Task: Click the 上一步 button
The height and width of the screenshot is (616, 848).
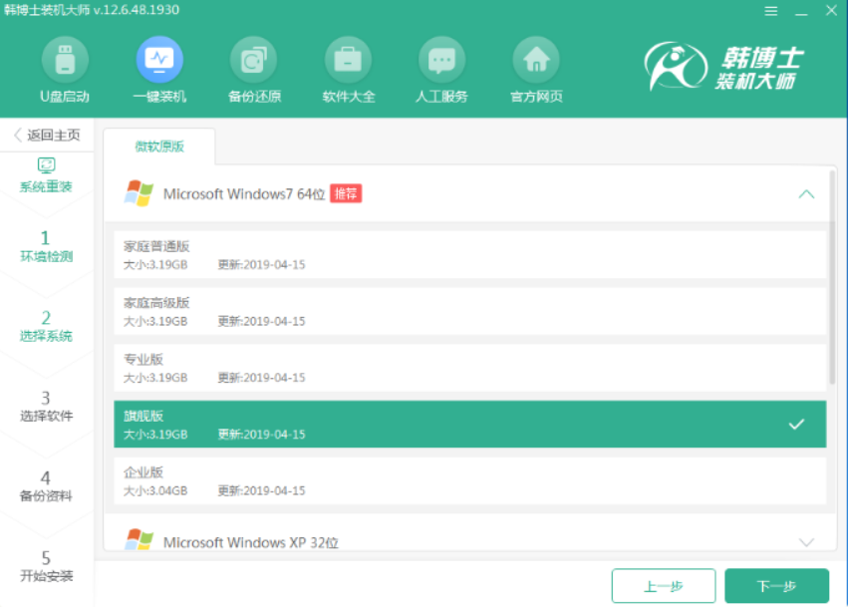Action: (664, 586)
